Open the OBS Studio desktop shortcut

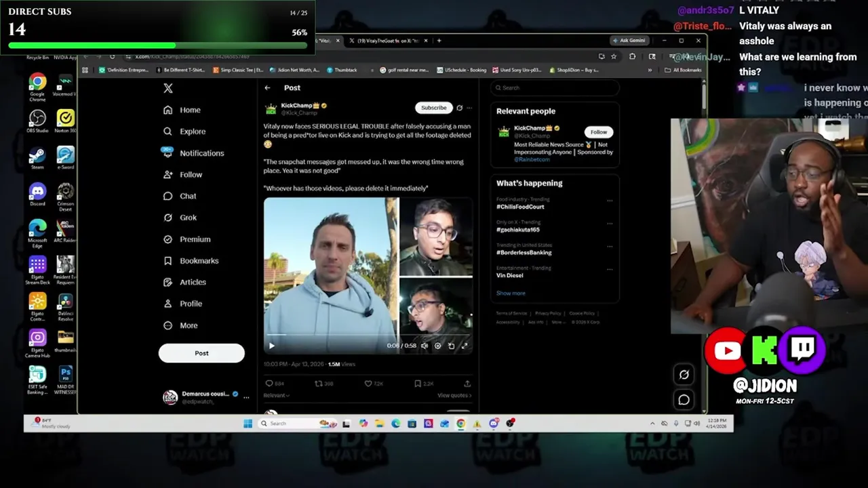pos(37,122)
